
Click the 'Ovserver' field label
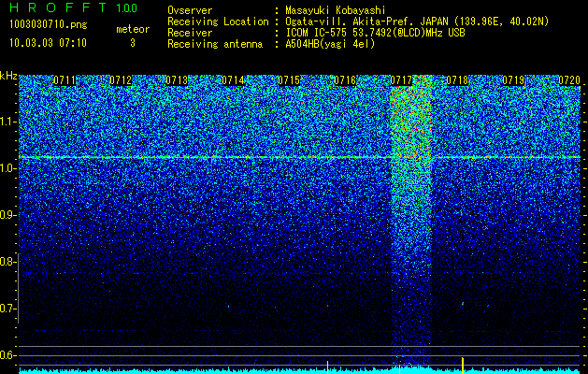pos(190,10)
